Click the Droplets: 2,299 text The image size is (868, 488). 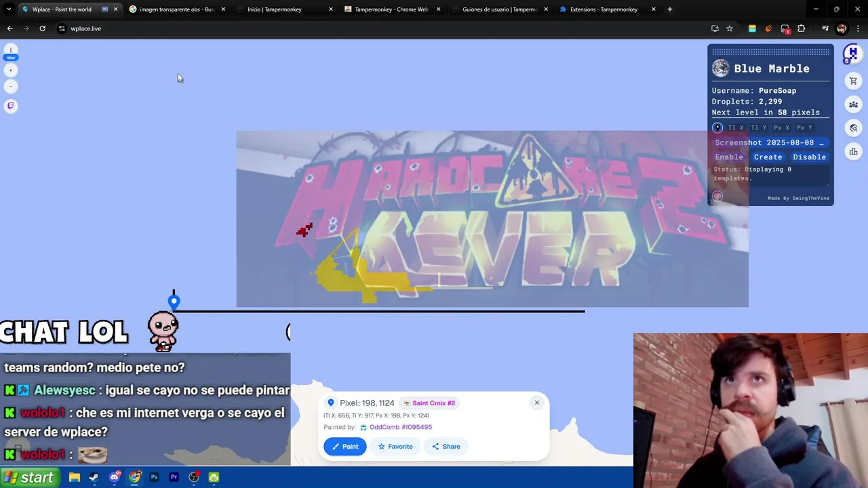(747, 102)
